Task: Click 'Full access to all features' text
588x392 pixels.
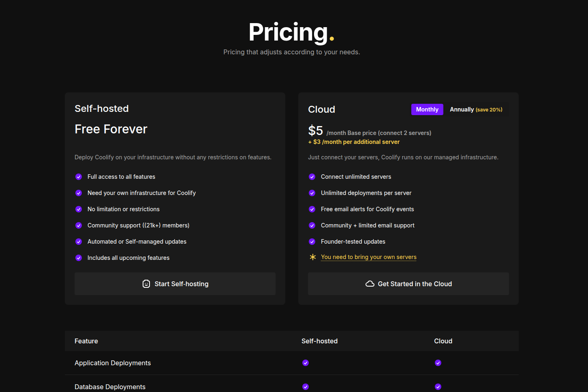Action: [122, 177]
